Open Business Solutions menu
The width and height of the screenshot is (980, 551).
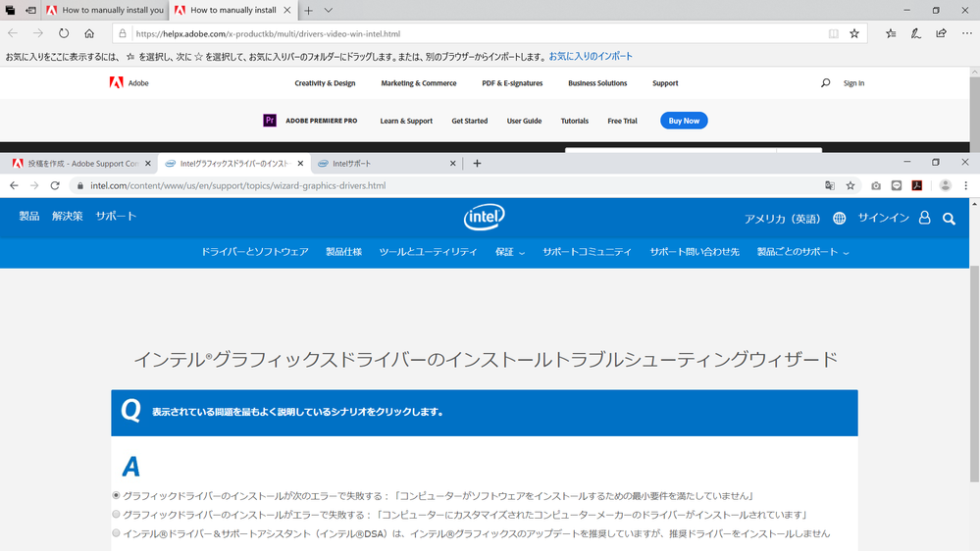pyautogui.click(x=597, y=83)
